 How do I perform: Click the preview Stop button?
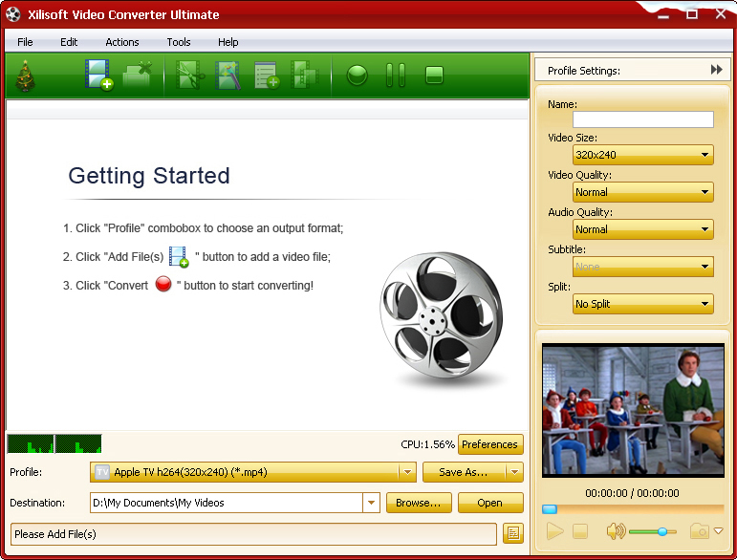tap(580, 531)
